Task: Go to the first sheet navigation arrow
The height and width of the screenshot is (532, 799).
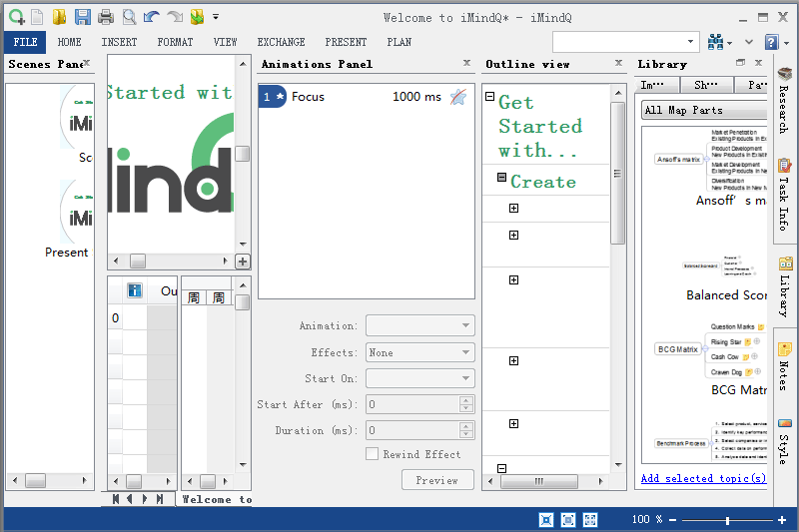Action: [x=116, y=499]
